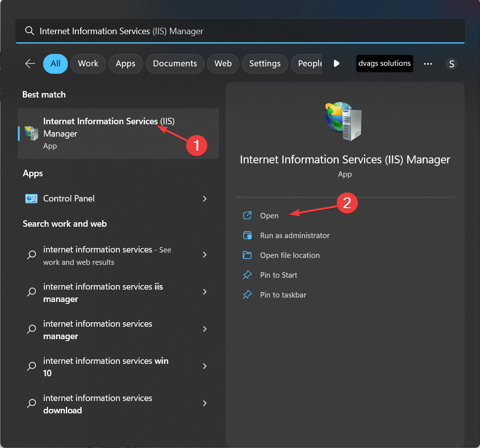This screenshot has width=480, height=448.
Task: Click the back arrow beside All tab
Action: [30, 64]
